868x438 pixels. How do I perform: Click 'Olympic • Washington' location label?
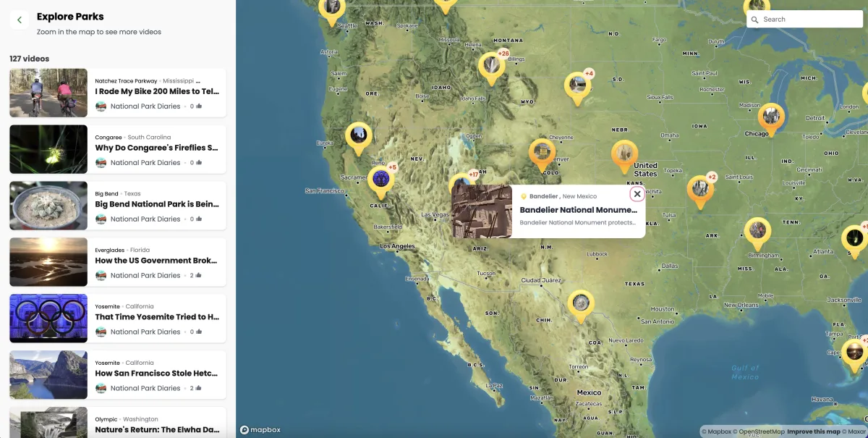[x=127, y=419]
